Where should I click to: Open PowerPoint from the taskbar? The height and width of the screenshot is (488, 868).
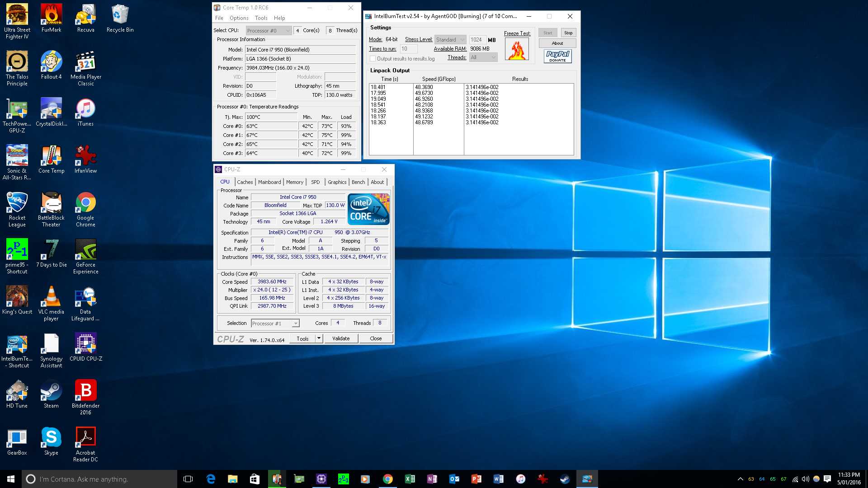[x=476, y=479]
